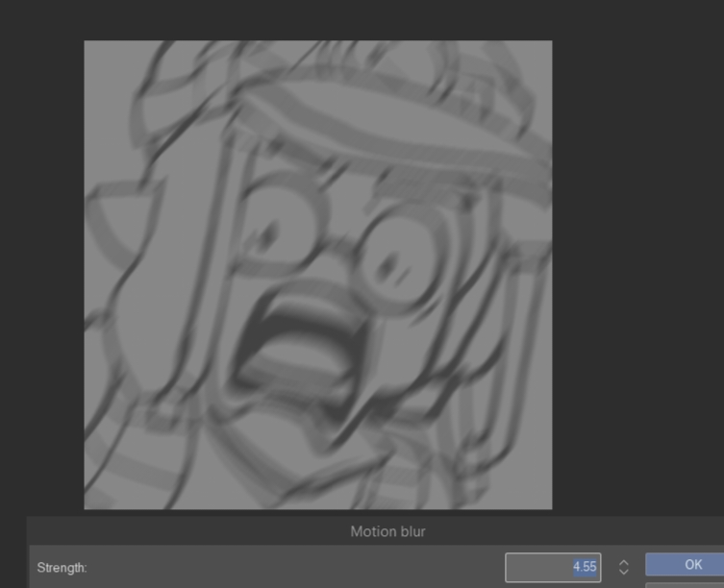Click the Motion blur dialog title bar
The width and height of the screenshot is (724, 588).
[387, 531]
